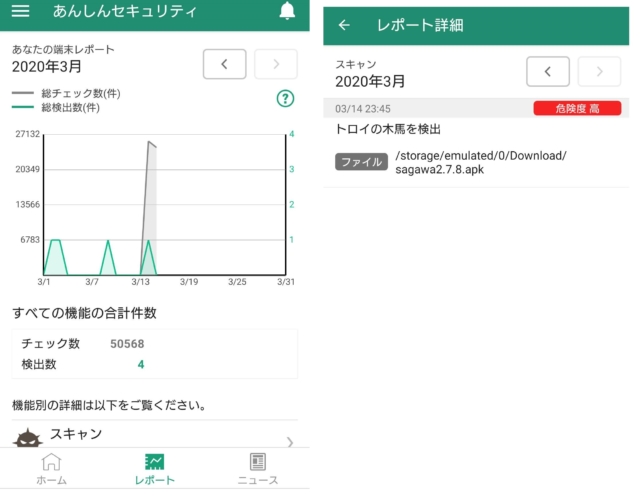Go to next month in scan details
Viewport: 640px width, 502px height.
600,71
